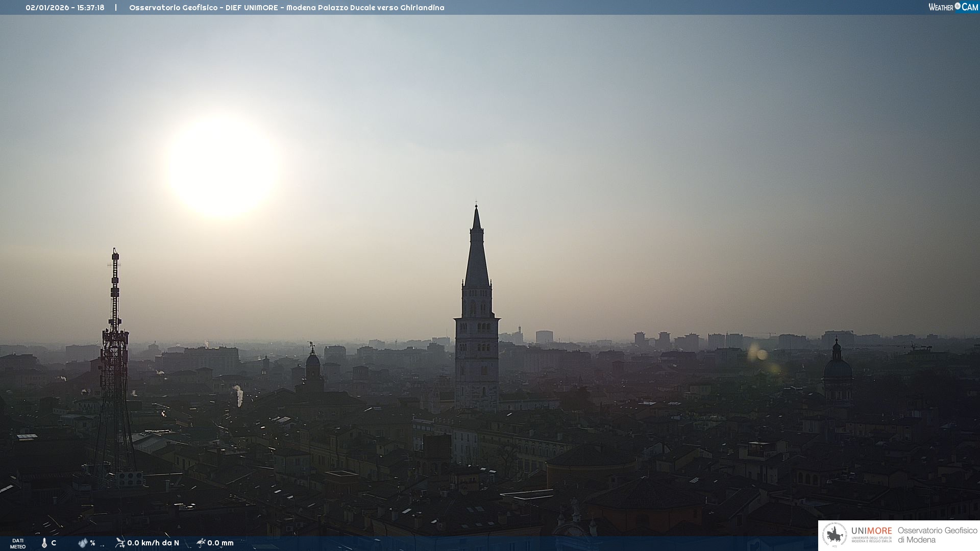Viewport: 980px width, 551px height.
Task: Click the UNIMORE wordmark text
Action: [x=871, y=531]
